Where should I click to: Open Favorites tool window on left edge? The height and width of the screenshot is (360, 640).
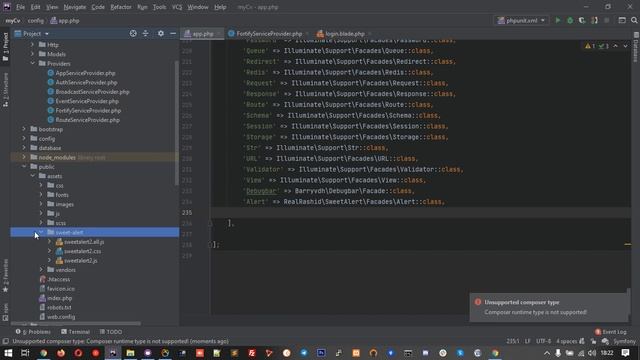5,276
